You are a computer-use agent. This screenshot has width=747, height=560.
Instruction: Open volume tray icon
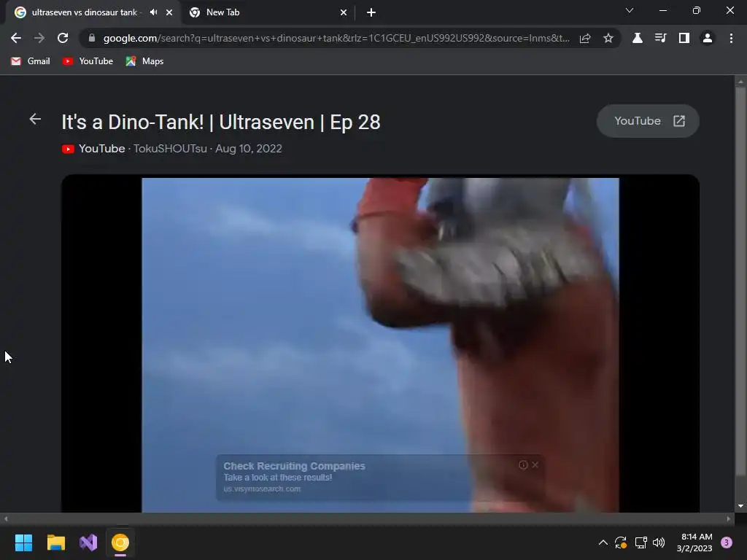[x=659, y=542]
